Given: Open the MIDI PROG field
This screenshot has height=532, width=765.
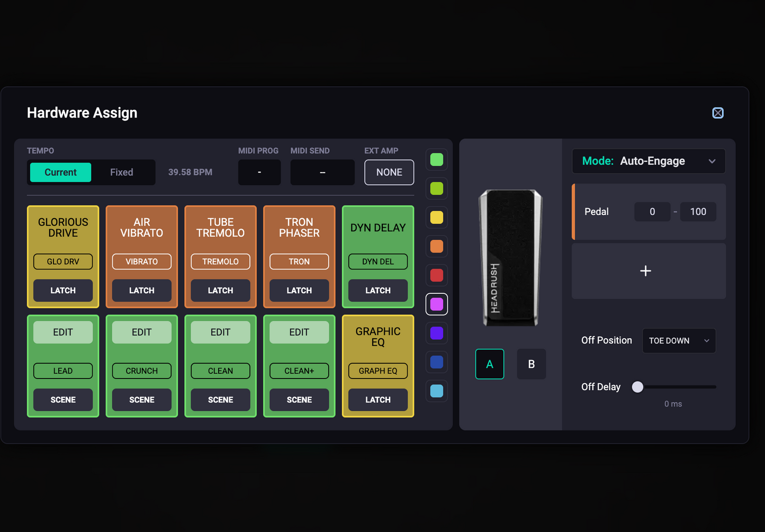Looking at the screenshot, I should pos(259,173).
